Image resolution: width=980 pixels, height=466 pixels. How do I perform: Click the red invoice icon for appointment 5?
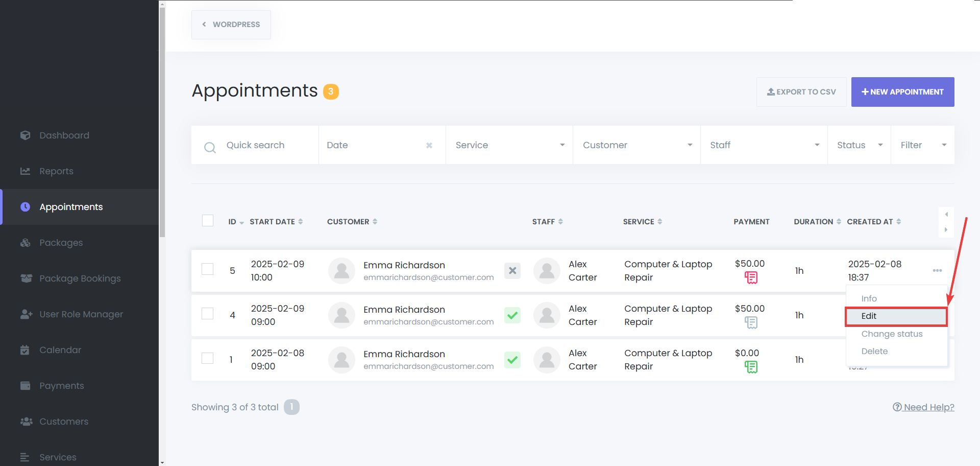751,277
